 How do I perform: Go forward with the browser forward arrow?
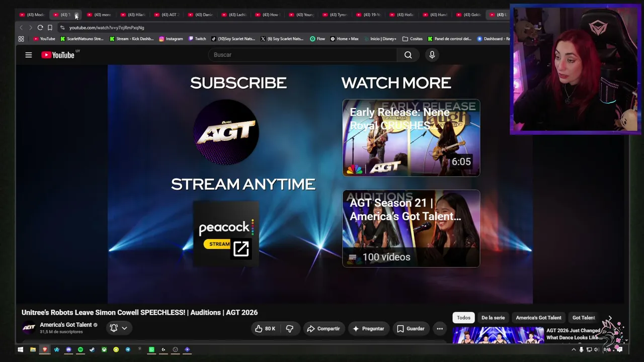point(31,28)
